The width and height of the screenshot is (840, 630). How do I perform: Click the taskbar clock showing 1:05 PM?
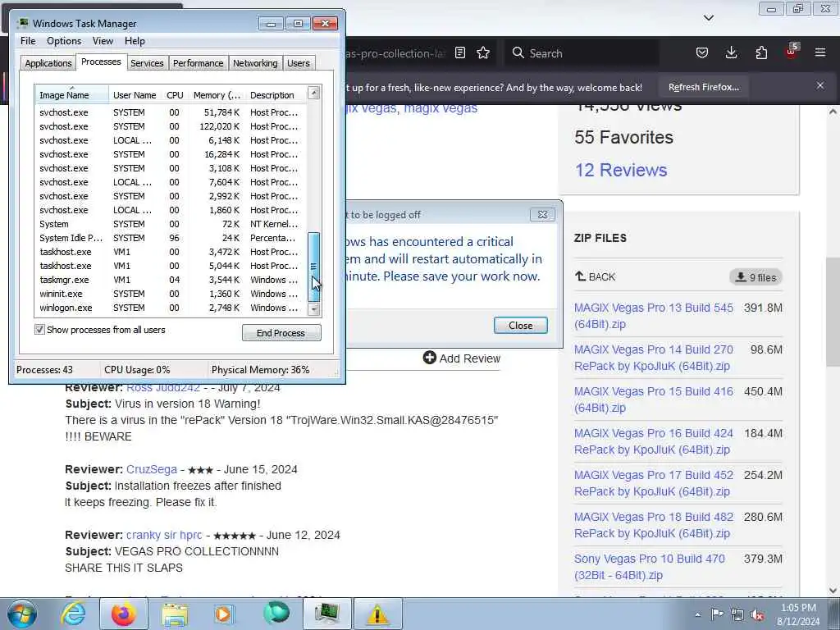(x=797, y=614)
